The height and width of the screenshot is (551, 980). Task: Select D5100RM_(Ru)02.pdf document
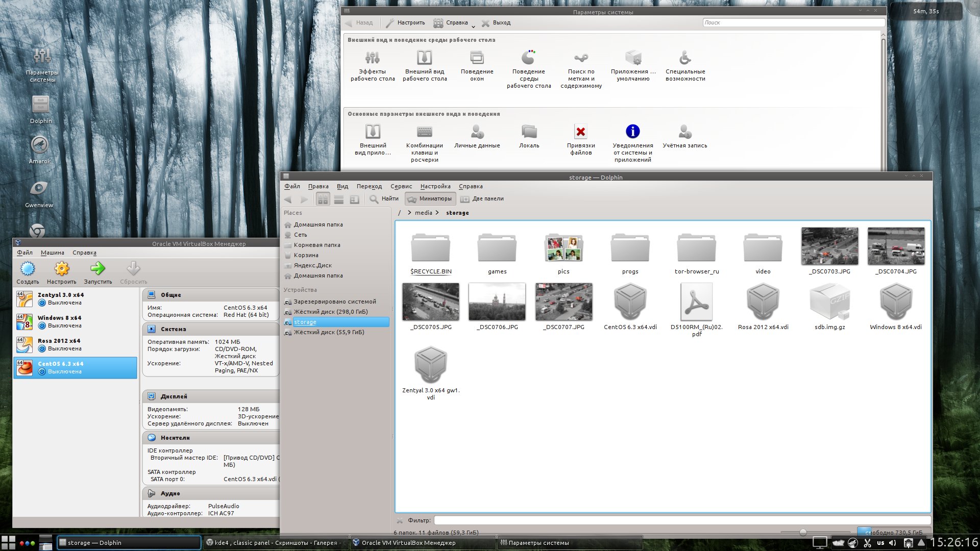click(697, 310)
